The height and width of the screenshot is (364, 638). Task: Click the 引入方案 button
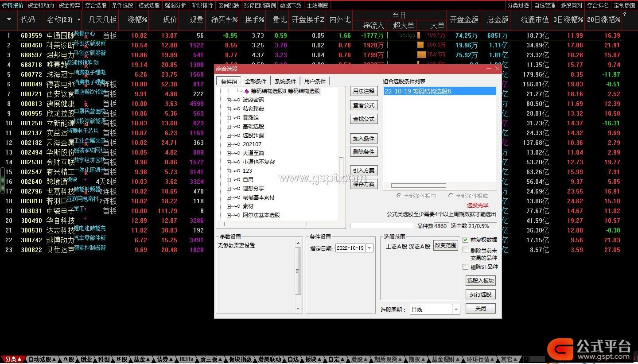364,170
